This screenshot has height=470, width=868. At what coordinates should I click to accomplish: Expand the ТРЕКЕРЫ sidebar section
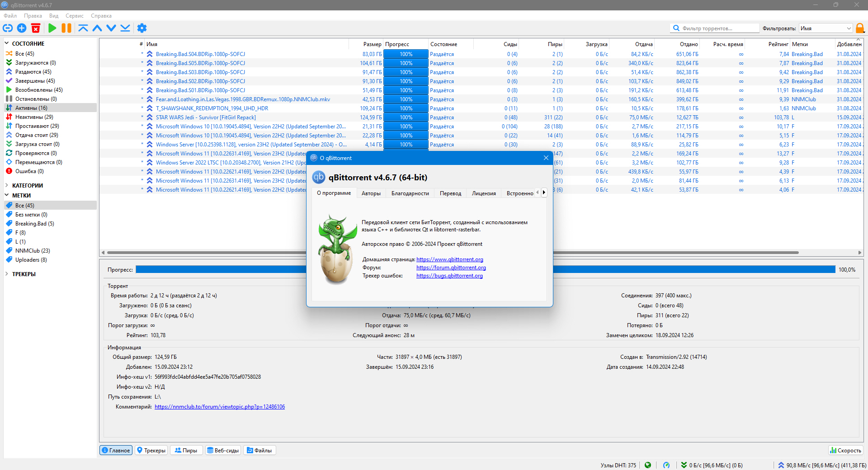[x=24, y=274]
